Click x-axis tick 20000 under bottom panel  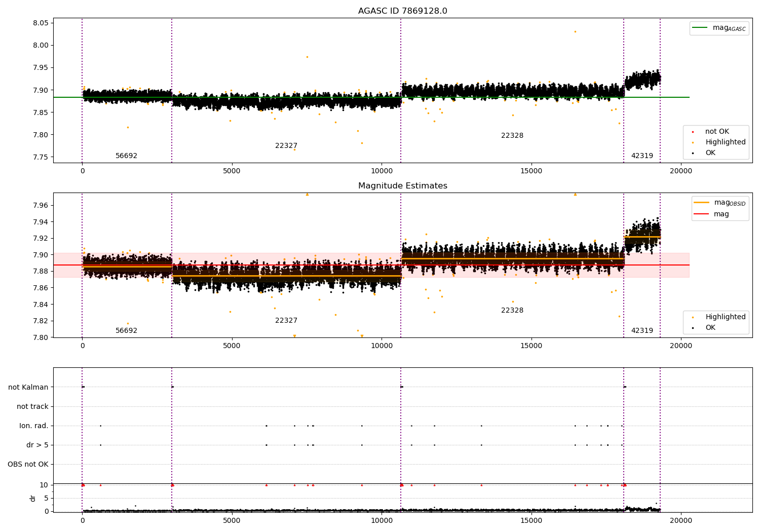pos(680,520)
